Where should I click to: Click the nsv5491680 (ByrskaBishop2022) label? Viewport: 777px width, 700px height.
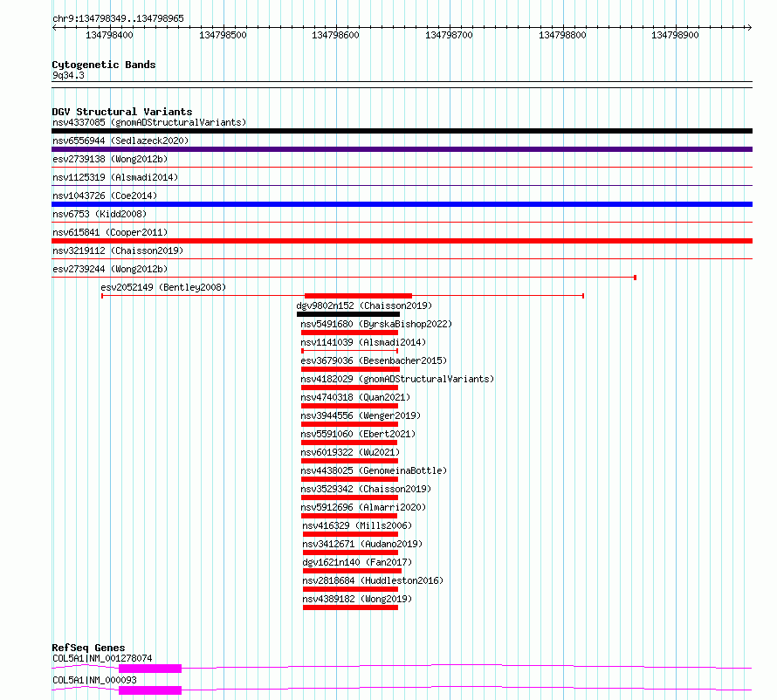pos(376,324)
